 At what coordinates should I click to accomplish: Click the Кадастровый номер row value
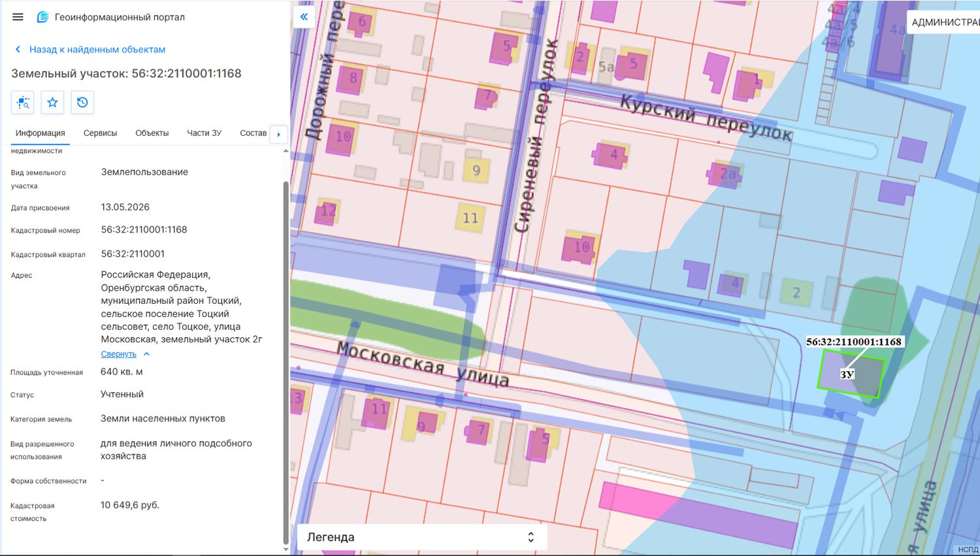point(144,229)
